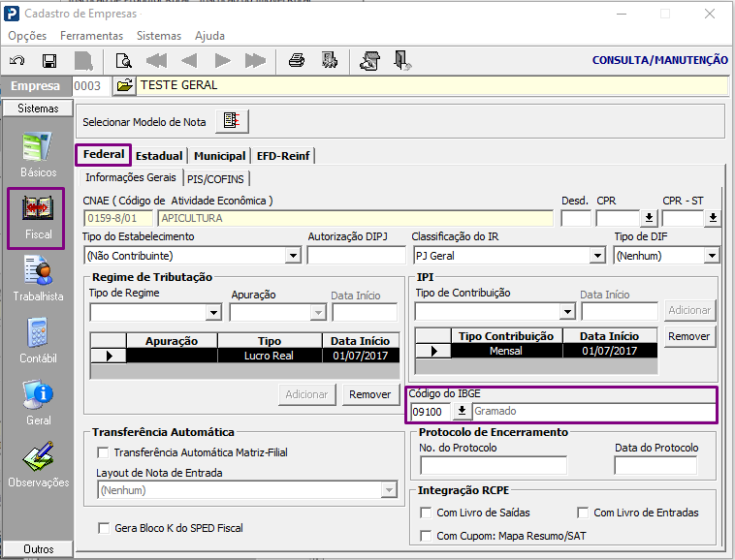Click the greyed-out delete record icon
The height and width of the screenshot is (560, 735).
click(84, 61)
